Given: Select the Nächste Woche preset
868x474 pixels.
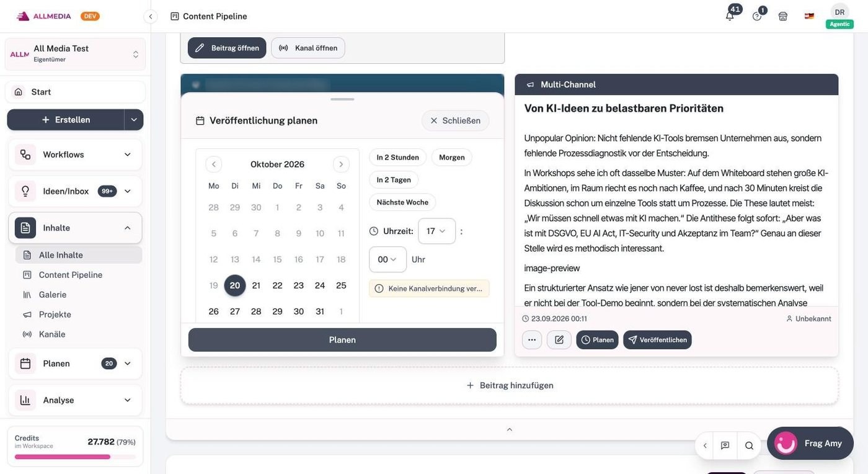Looking at the screenshot, I should pos(402,202).
